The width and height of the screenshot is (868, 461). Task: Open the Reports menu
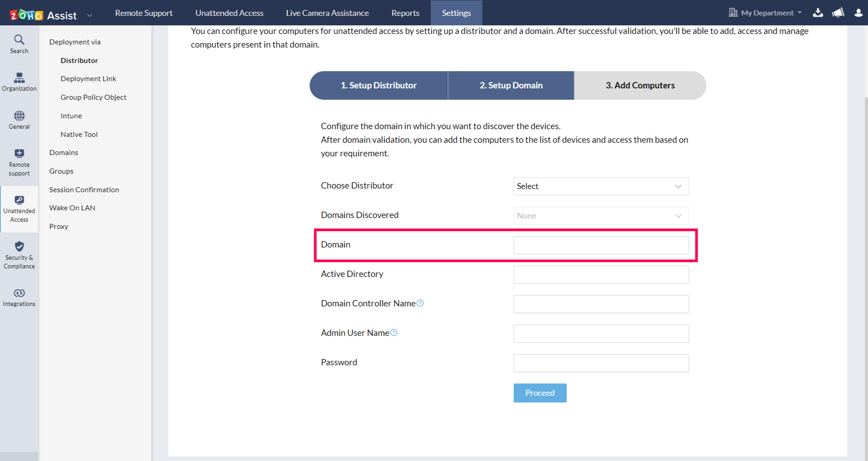pyautogui.click(x=405, y=13)
